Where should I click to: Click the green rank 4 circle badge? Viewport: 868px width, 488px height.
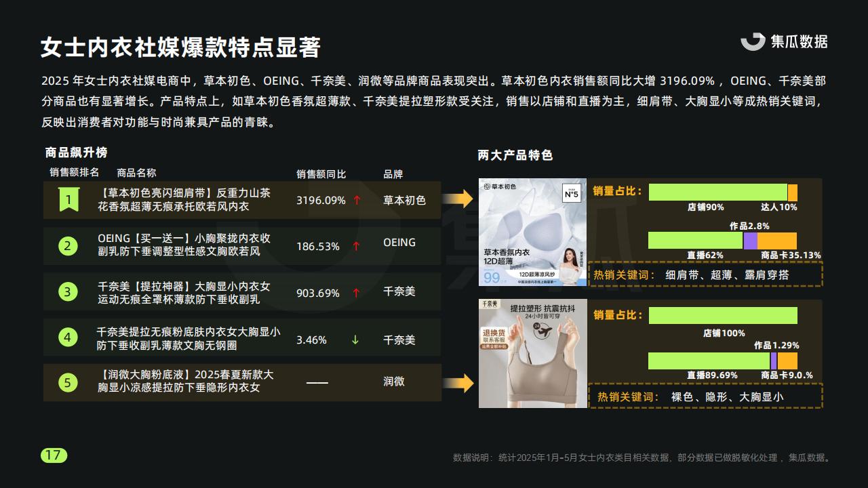[67, 337]
